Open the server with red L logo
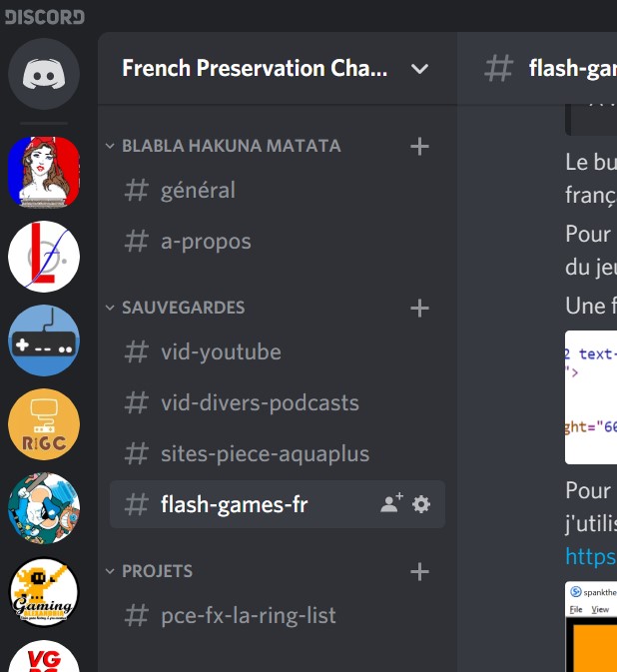This screenshot has height=672, width=617. point(44,257)
